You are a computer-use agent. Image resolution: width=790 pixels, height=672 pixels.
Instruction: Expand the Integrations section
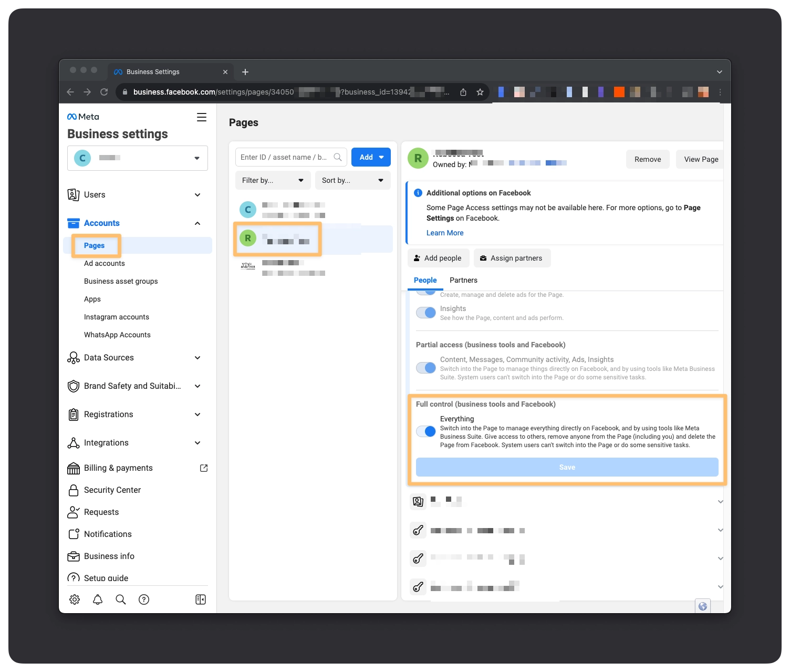[197, 443]
